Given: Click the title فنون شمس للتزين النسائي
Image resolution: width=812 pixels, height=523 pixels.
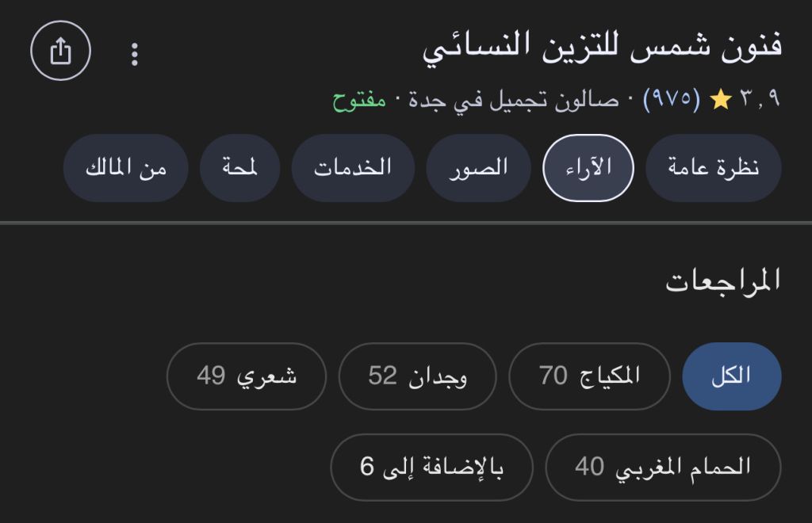Looking at the screenshot, I should click(602, 48).
